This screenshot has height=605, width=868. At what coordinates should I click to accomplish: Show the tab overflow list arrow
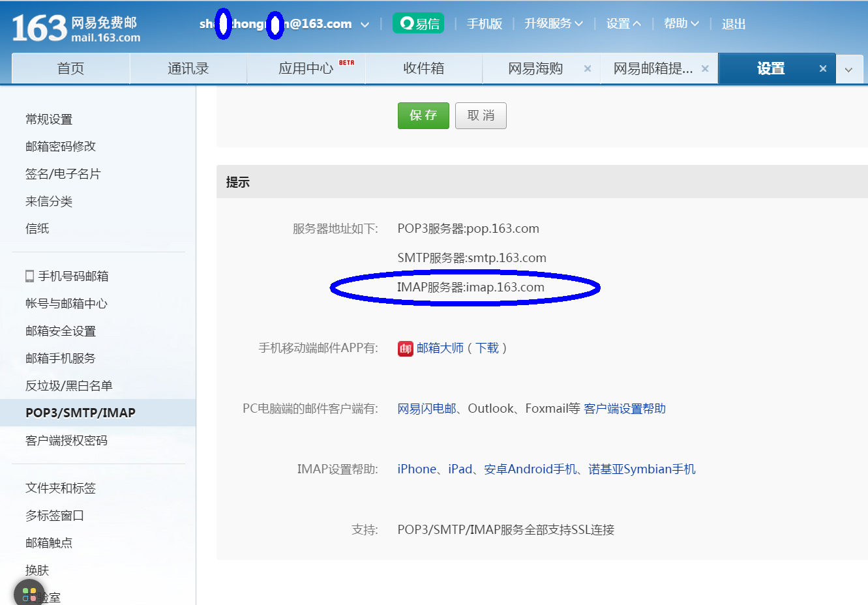848,69
